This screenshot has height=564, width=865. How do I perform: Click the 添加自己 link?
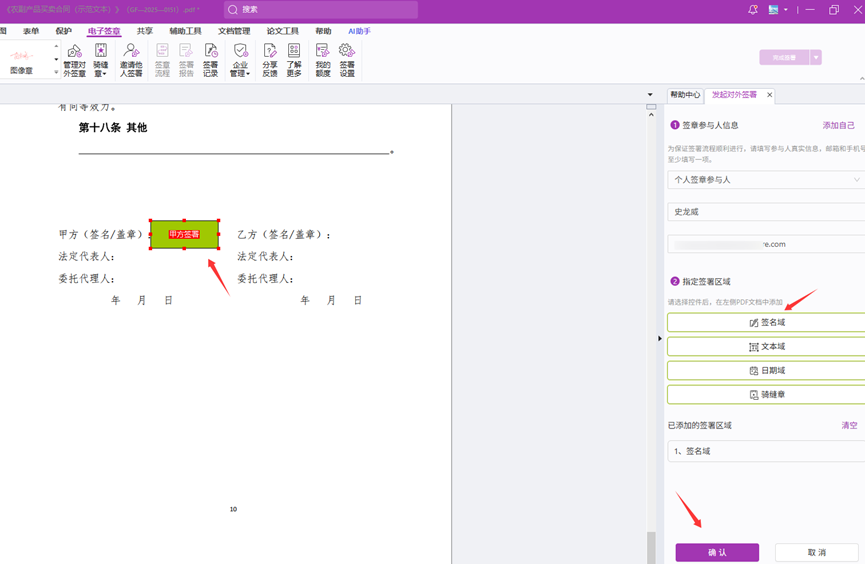pyautogui.click(x=838, y=126)
